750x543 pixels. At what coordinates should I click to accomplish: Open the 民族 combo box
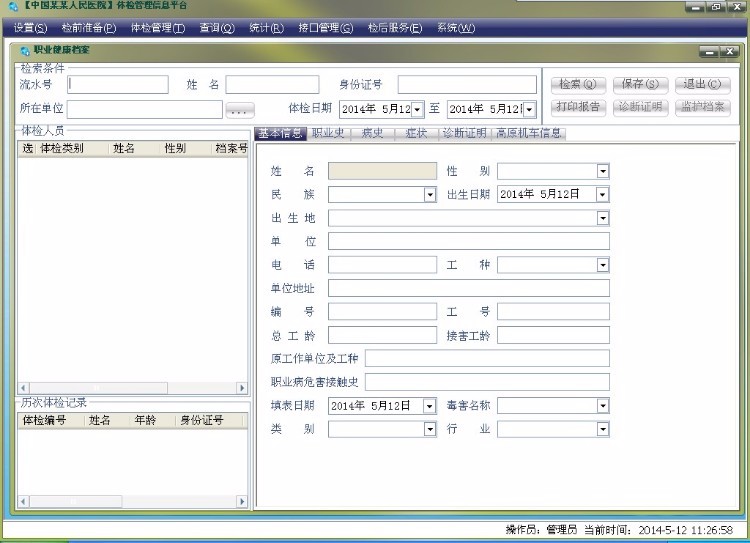pyautogui.click(x=430, y=195)
